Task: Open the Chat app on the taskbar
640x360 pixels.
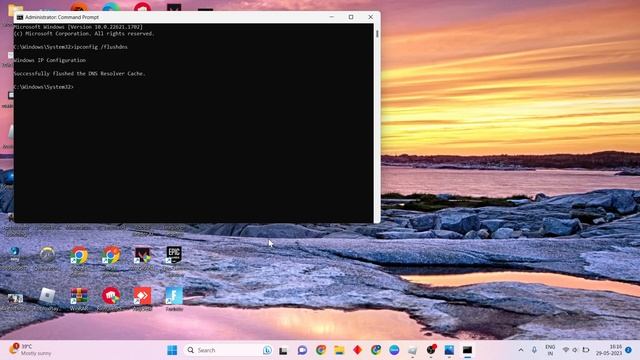Action: pyautogui.click(x=302, y=350)
